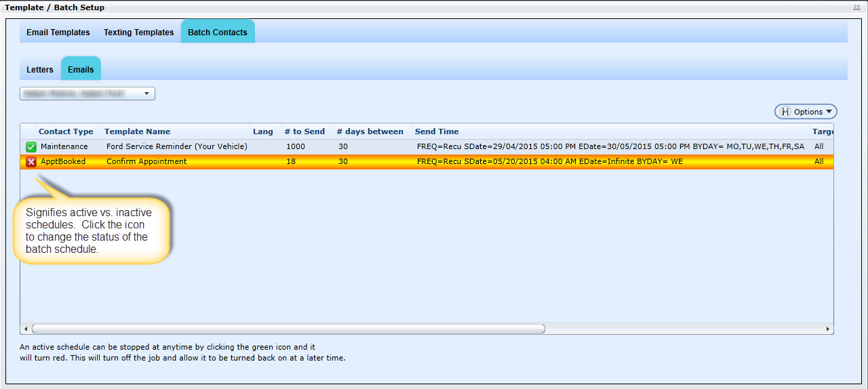Open the Letters sub-tab

40,70
